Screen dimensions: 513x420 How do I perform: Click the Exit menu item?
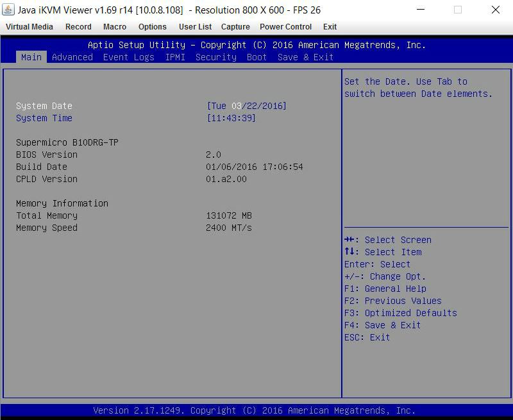(330, 27)
